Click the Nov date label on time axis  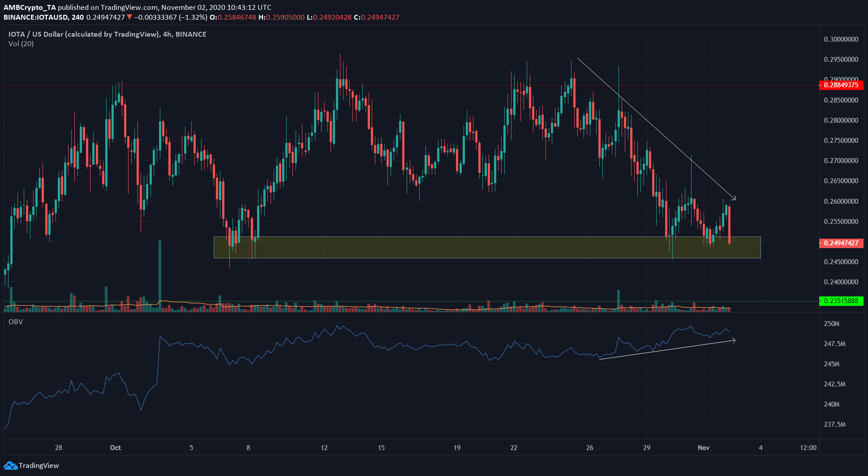(x=704, y=448)
